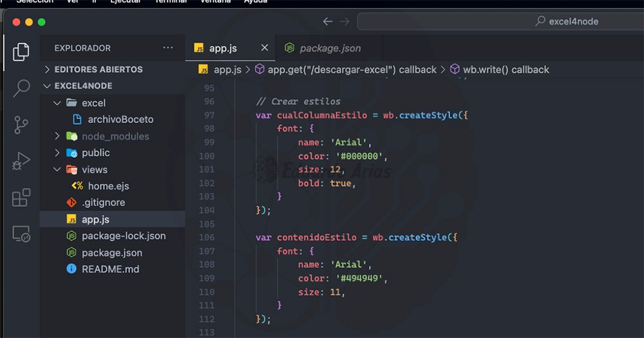Open the Ejecutar menu
The image size is (644, 338).
tap(126, 2)
